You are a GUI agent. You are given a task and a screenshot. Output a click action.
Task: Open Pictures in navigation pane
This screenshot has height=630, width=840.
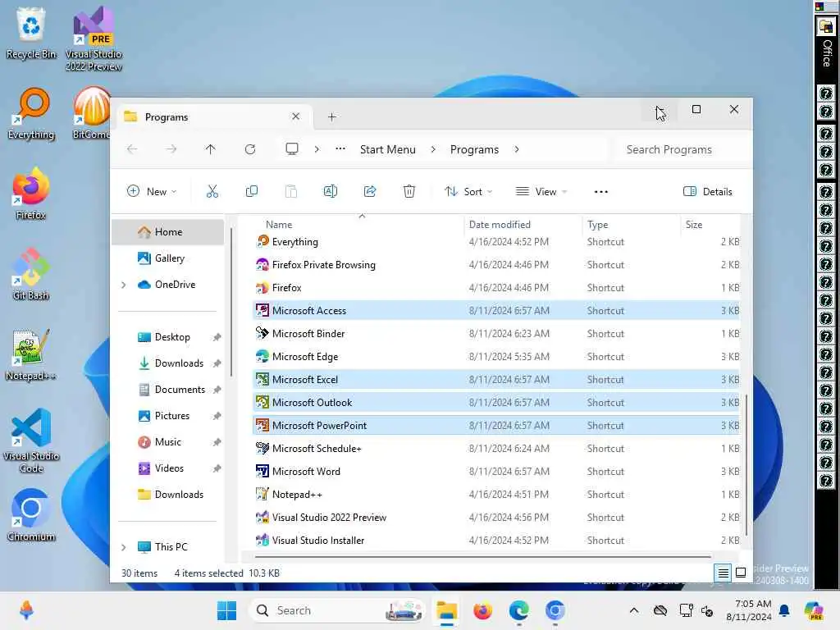pyautogui.click(x=168, y=416)
